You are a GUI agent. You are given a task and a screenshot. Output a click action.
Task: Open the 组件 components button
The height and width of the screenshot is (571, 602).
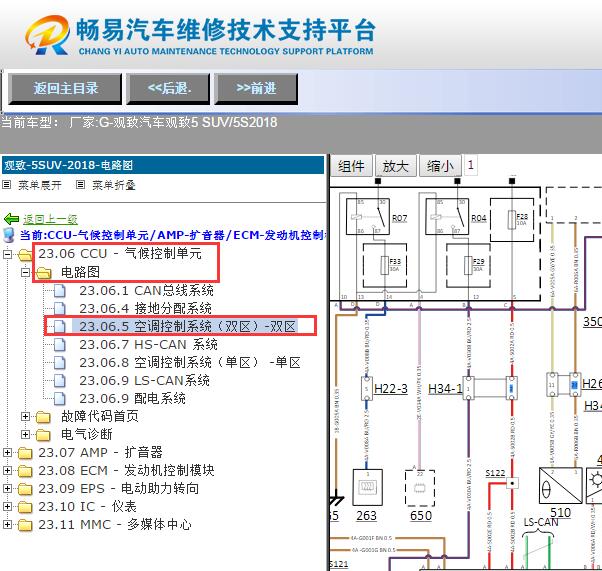[x=351, y=166]
